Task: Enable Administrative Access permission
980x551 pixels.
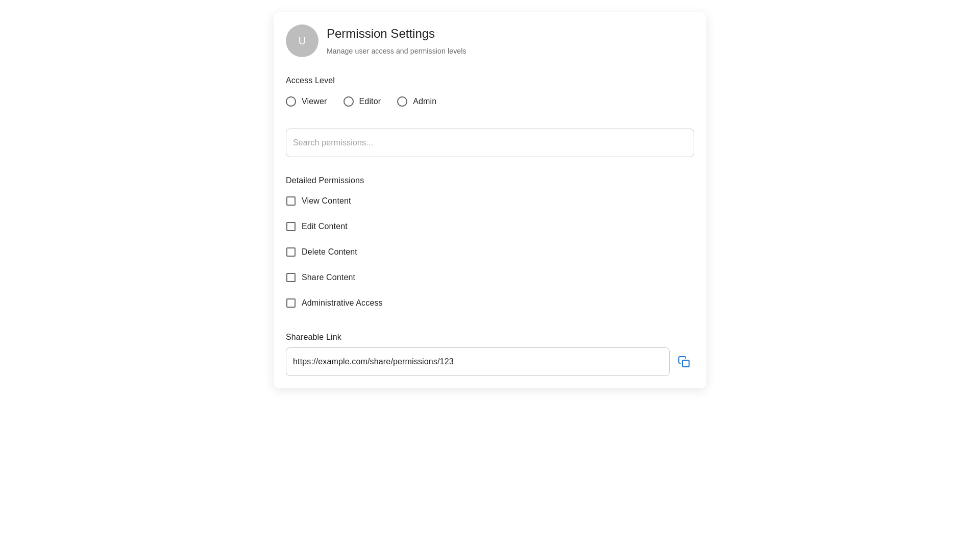Action: tap(291, 303)
